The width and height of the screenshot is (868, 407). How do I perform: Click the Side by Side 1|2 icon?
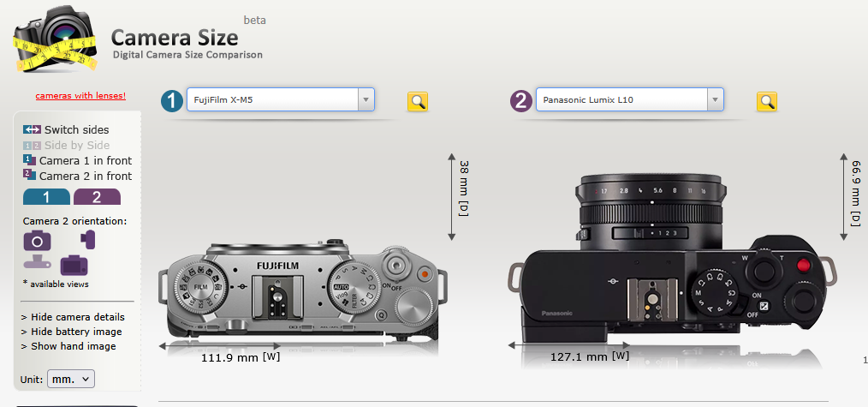coord(32,146)
